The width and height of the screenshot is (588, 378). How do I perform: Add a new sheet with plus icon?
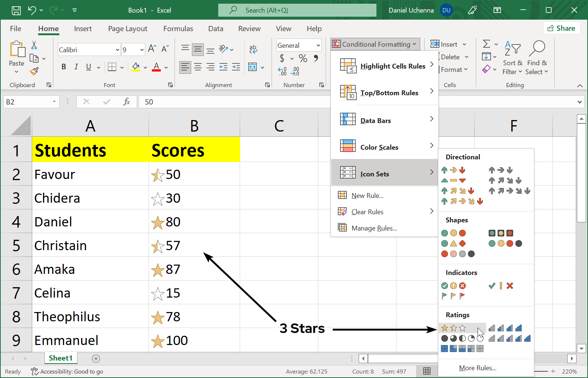click(96, 358)
